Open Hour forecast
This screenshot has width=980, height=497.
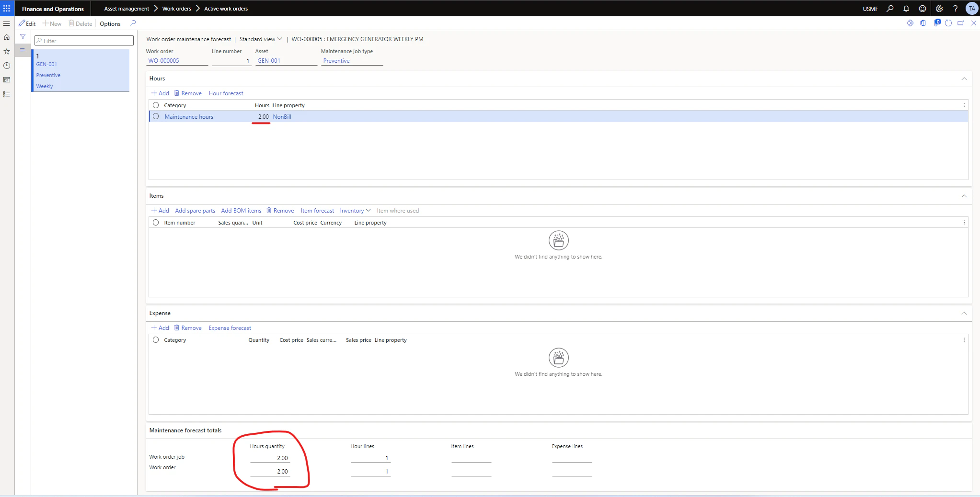tap(226, 93)
